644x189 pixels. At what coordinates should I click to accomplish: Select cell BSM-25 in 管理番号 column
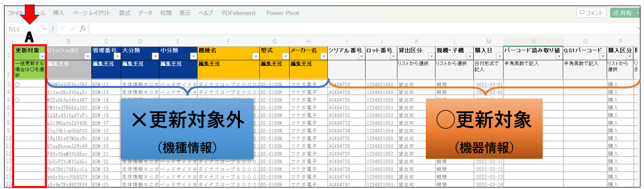[x=106, y=185]
